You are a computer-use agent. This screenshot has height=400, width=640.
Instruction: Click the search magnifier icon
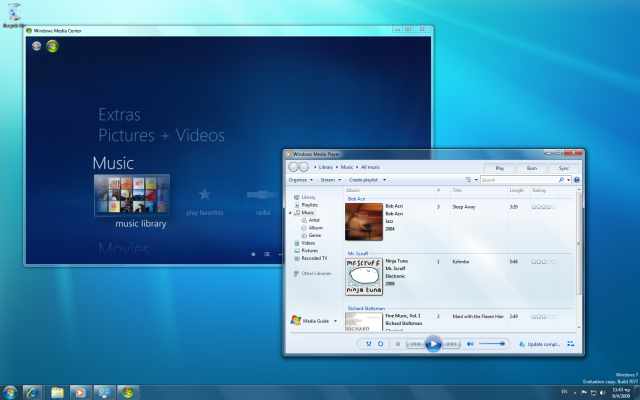pyautogui.click(x=561, y=180)
